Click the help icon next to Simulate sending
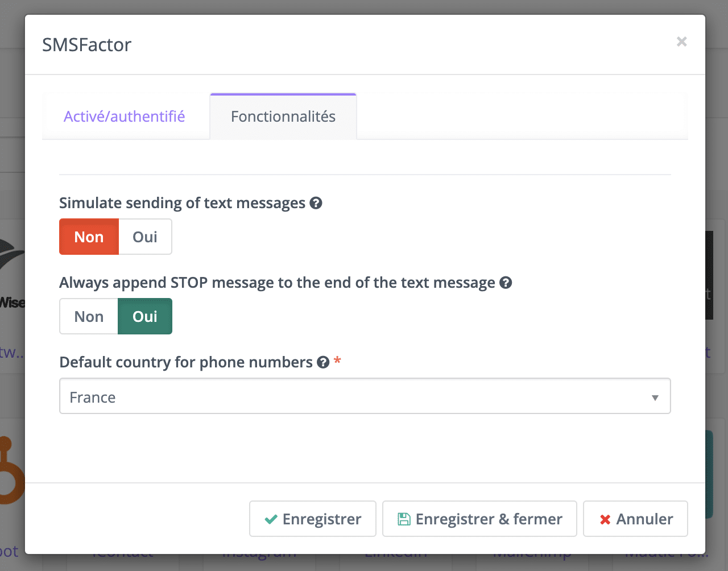Image resolution: width=728 pixels, height=571 pixels. coord(316,203)
